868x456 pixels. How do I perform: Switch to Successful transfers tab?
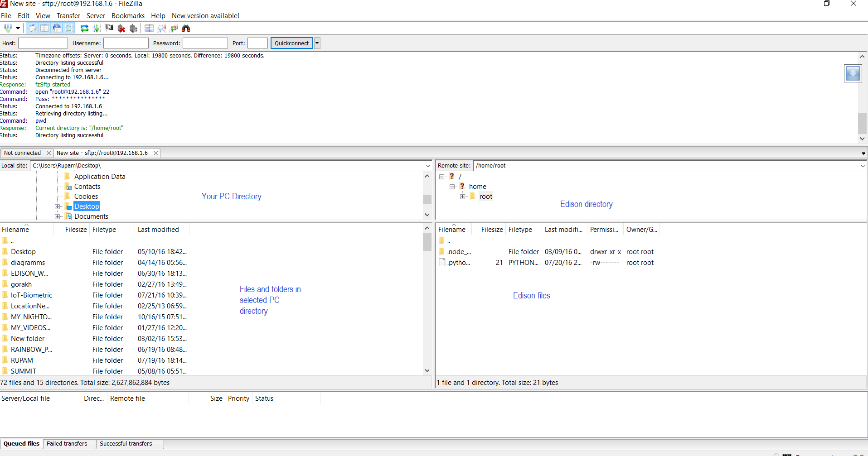coord(126,444)
